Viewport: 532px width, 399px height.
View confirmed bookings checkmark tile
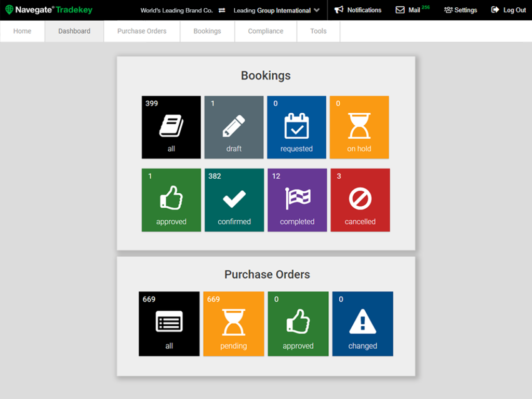pos(234,200)
